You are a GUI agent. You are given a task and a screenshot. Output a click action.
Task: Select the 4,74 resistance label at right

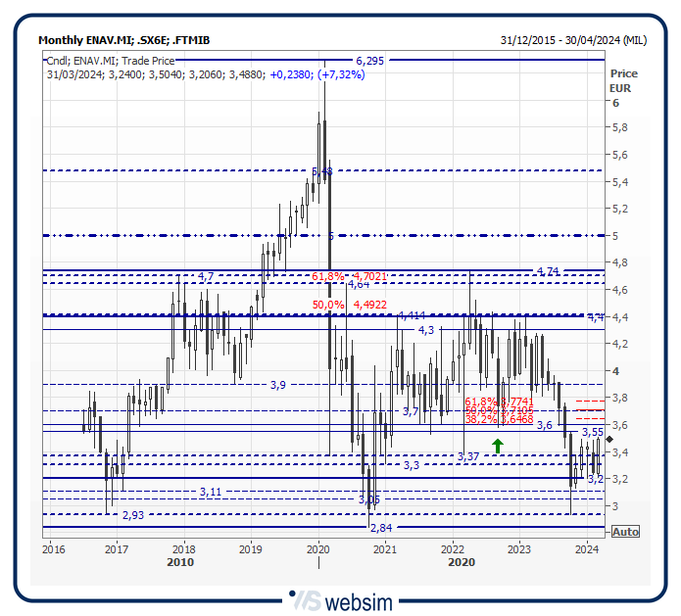coord(548,270)
